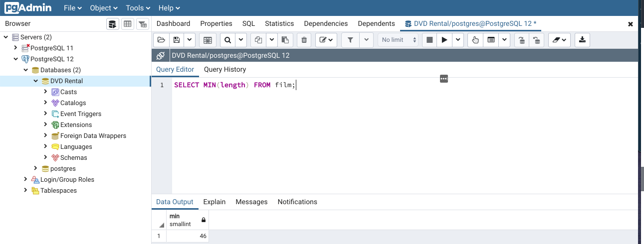Click the Save File disk icon

176,40
